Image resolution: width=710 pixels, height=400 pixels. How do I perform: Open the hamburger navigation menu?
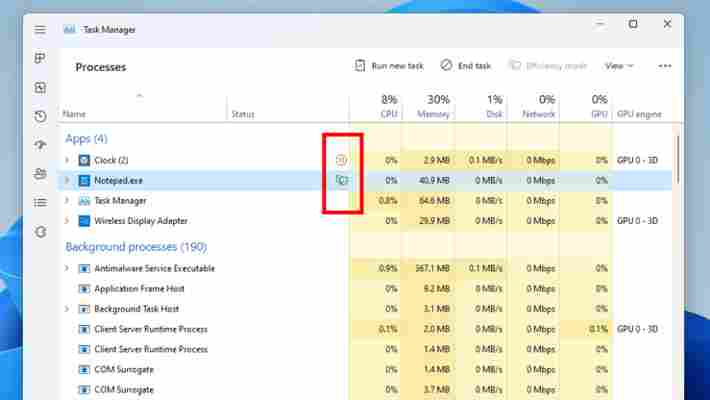[x=40, y=30]
